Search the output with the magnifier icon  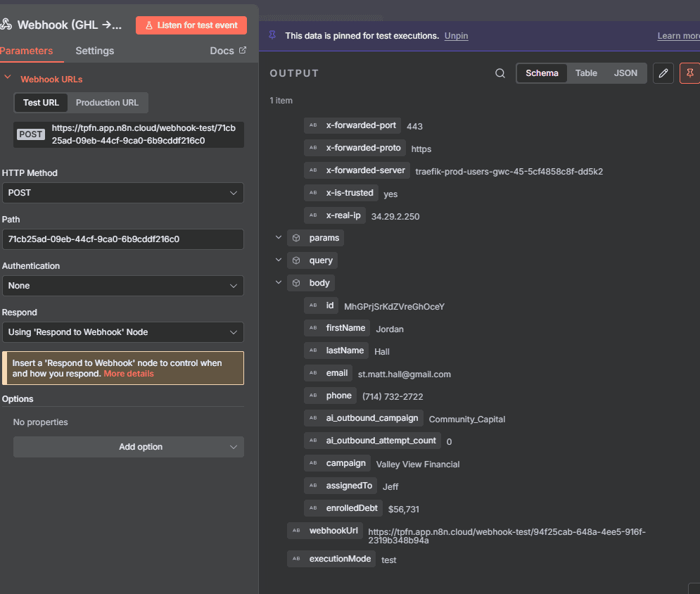point(500,73)
